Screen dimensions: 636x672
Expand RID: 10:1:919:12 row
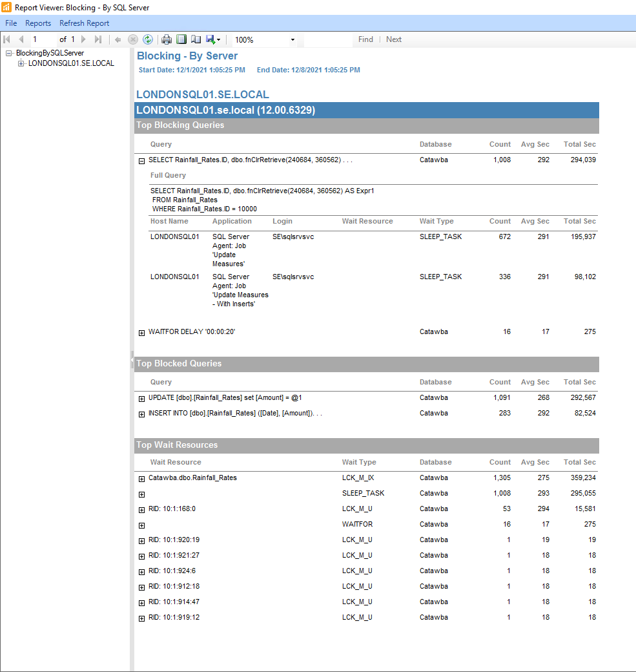142,618
